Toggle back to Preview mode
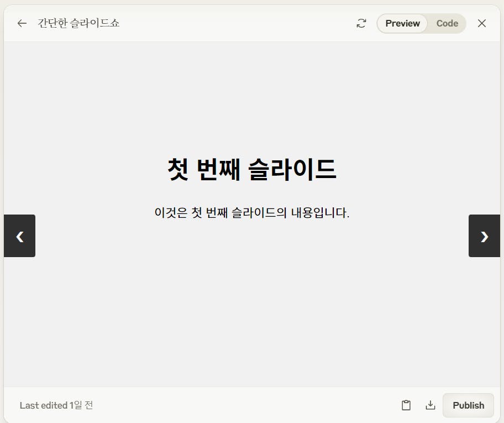Screen dimensions: 504x423 click(x=402, y=23)
